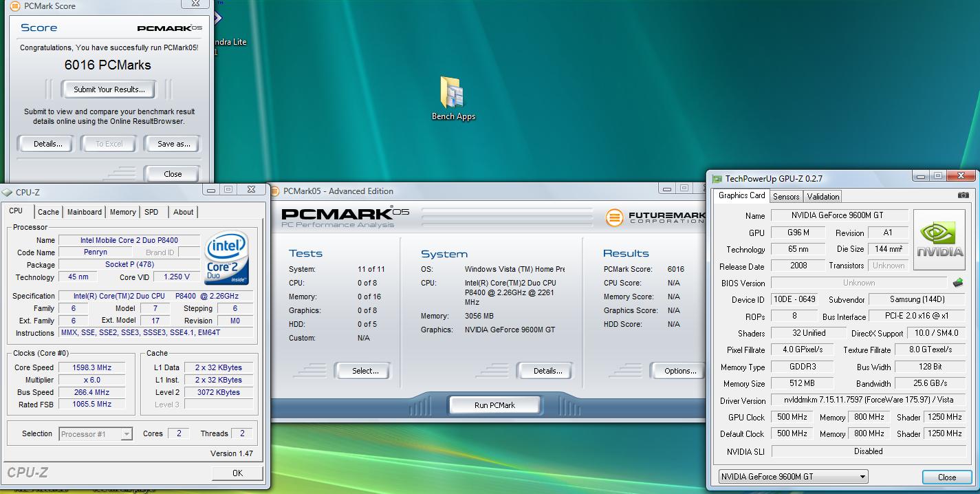Click the Package Socket P (478) field
The height and width of the screenshot is (494, 980).
click(129, 265)
